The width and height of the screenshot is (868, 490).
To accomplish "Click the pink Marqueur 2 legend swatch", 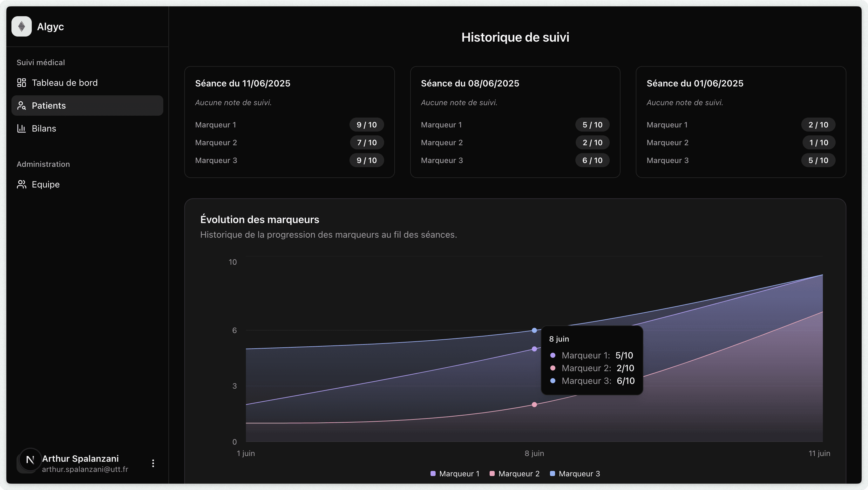I will [492, 473].
